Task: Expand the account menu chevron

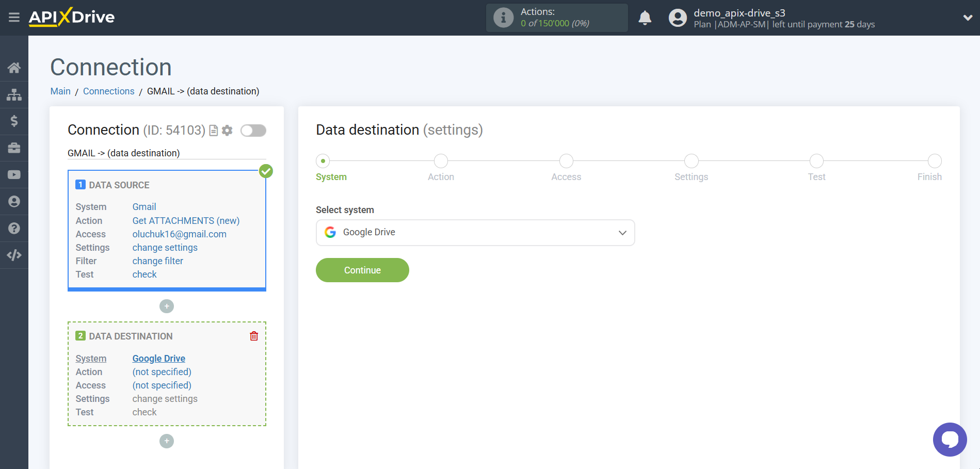Action: pyautogui.click(x=968, y=18)
